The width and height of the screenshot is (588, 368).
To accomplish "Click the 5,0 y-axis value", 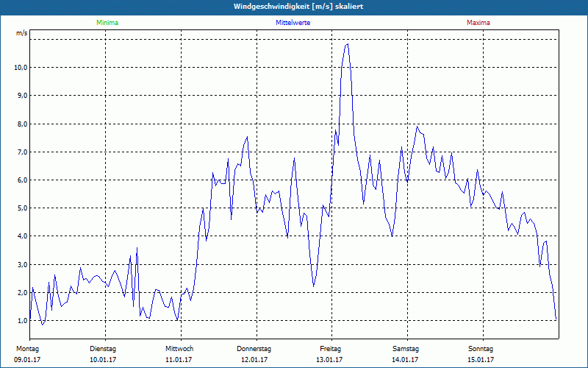I will [x=22, y=208].
